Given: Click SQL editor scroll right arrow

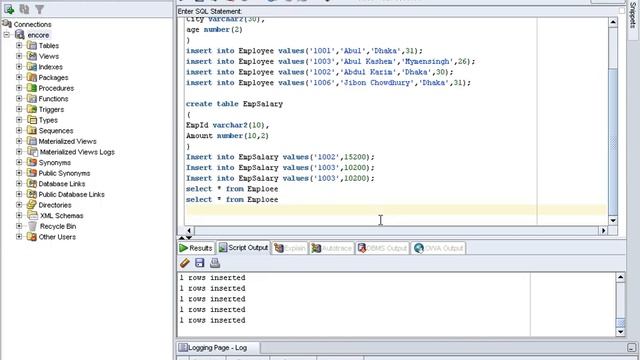Looking at the screenshot, I should click(603, 231).
